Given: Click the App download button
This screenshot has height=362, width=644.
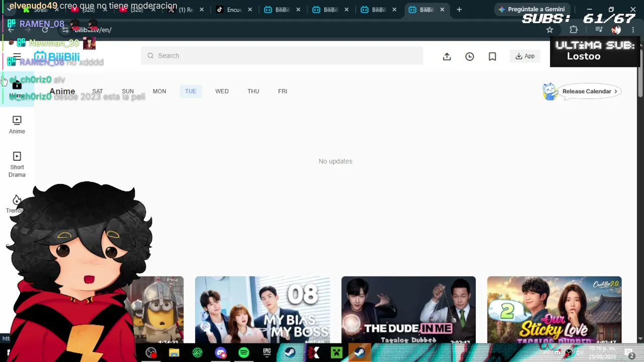Looking at the screenshot, I should pyautogui.click(x=525, y=56).
